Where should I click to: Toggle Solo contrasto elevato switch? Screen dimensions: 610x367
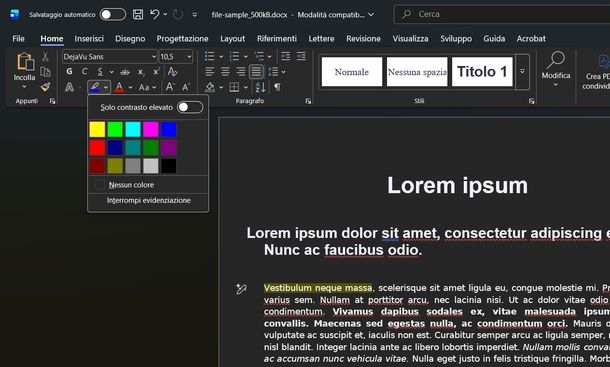coord(190,107)
